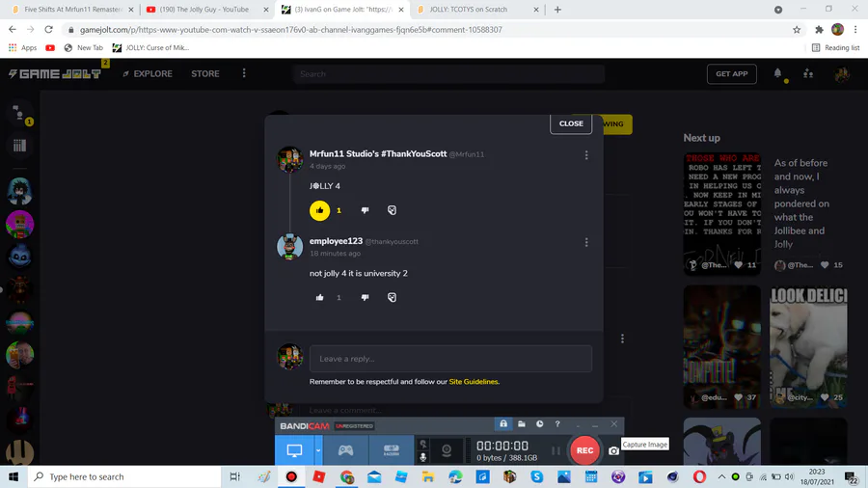Open the Game Jolt navbar more menu

click(x=244, y=73)
